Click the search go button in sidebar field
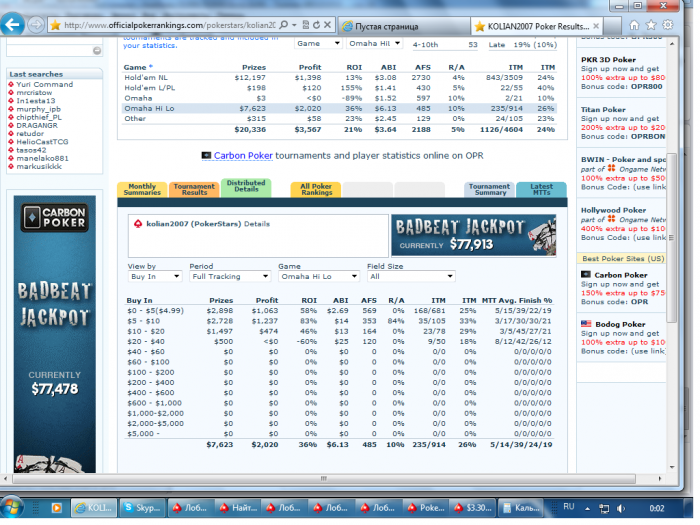The height and width of the screenshot is (525, 700). 97,51
